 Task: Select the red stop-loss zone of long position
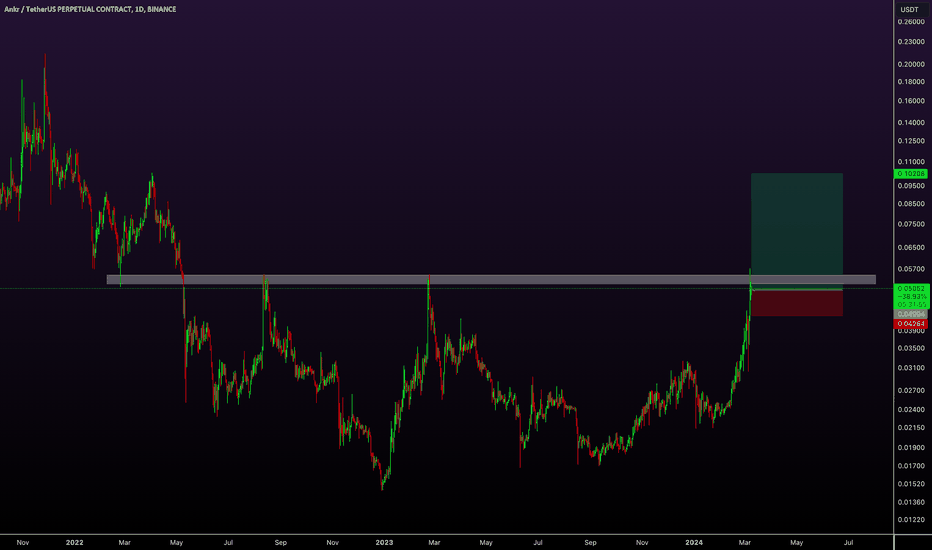click(x=796, y=303)
